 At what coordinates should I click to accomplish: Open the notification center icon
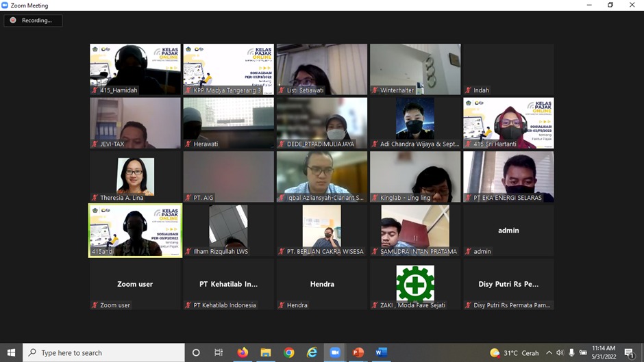(x=629, y=352)
